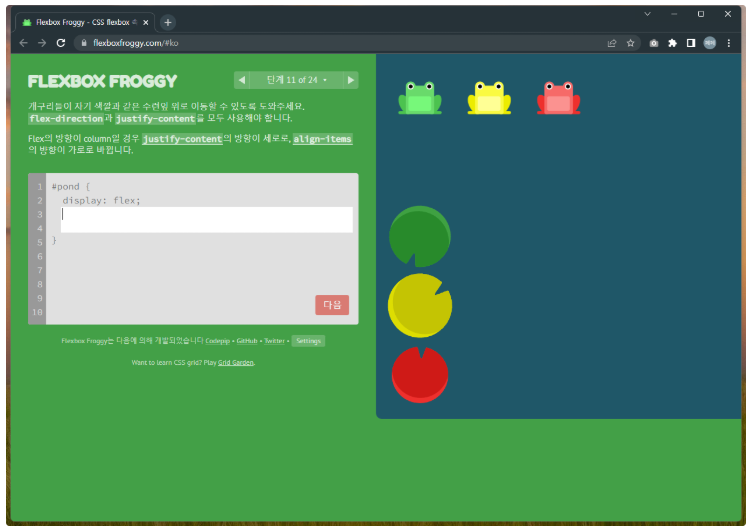Go to the previous level arrow
Viewport: 752px width, 530px height.
coord(242,80)
